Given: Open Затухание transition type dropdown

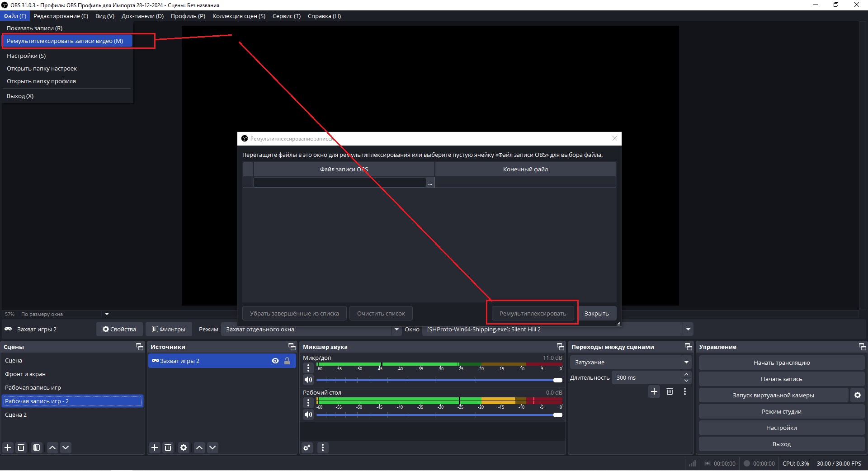Looking at the screenshot, I should coord(631,362).
